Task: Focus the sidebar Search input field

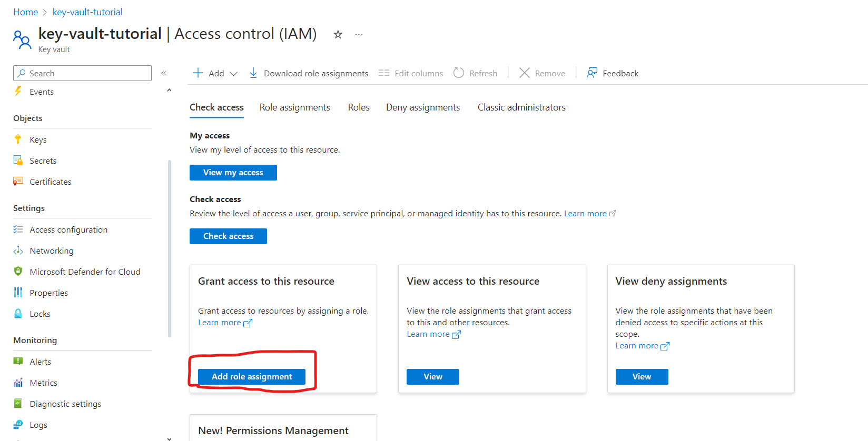Action: point(82,73)
